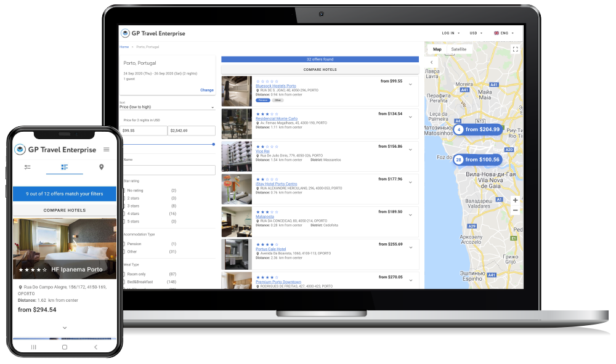Zoom in using the map plus icon
616x364 pixels.
515,200
